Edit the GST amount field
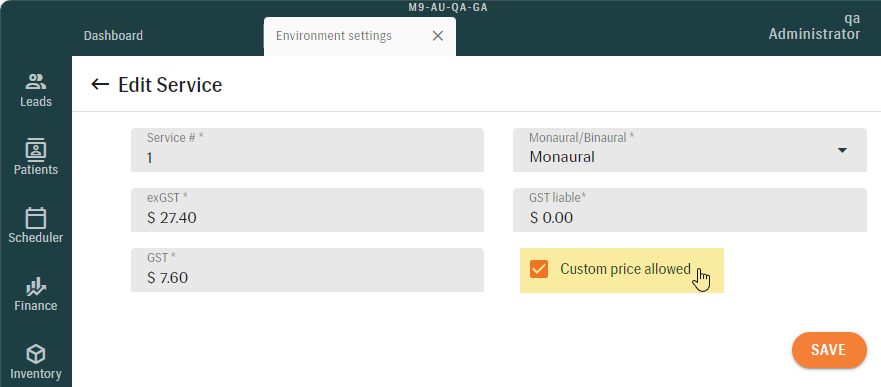 [307, 270]
